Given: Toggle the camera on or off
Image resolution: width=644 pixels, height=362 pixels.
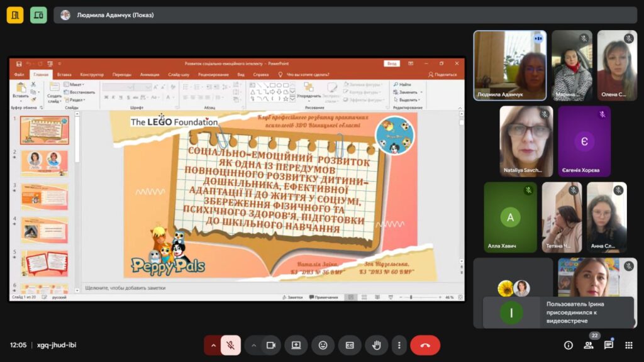Looking at the screenshot, I should tap(271, 345).
